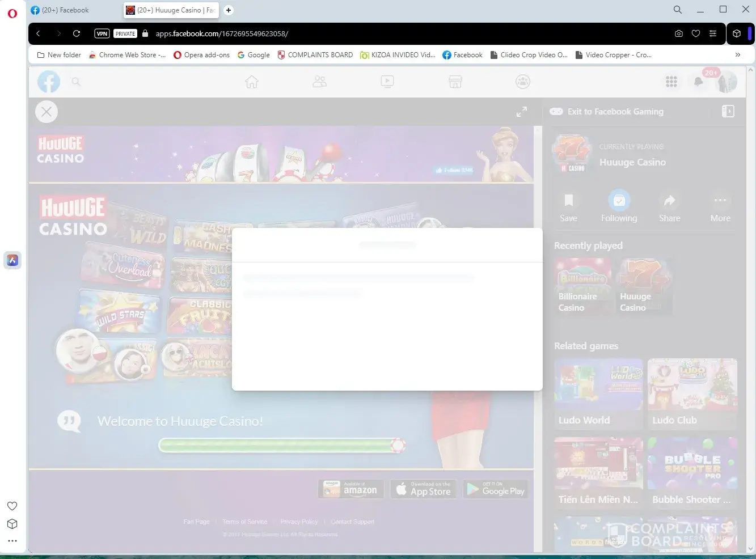The image size is (756, 559).
Task: Click Exit to Facebook Gaming
Action: pos(615,112)
